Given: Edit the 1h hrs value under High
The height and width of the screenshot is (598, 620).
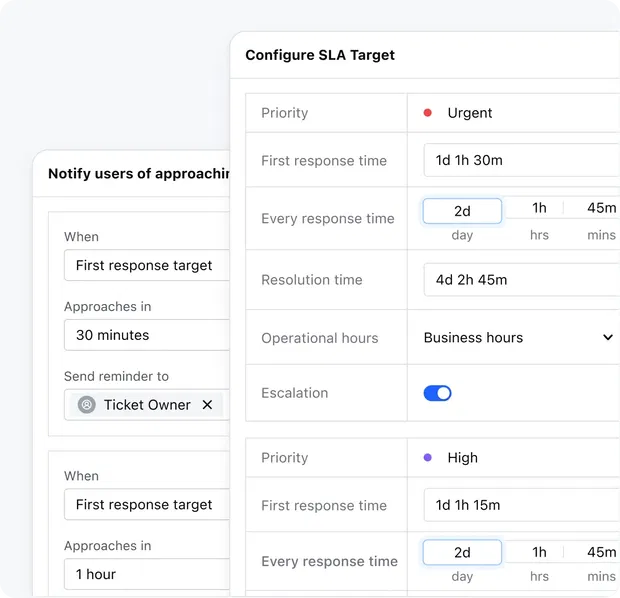Looking at the screenshot, I should (539, 553).
